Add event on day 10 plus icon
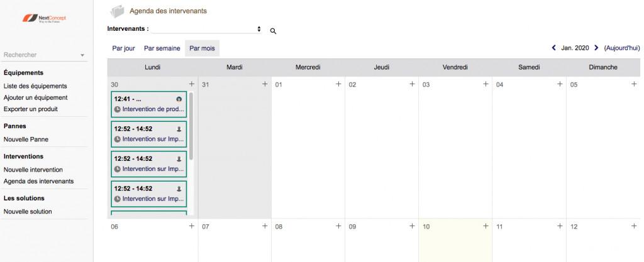 [486, 226]
